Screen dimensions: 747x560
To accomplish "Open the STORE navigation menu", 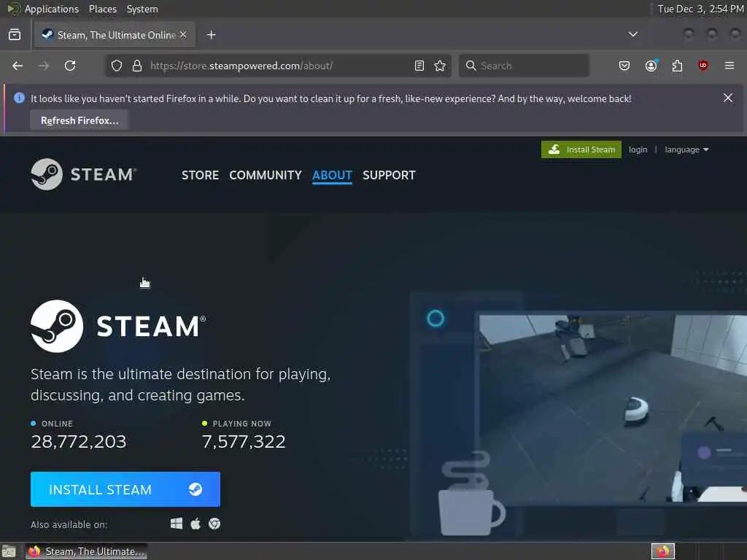I will point(200,175).
